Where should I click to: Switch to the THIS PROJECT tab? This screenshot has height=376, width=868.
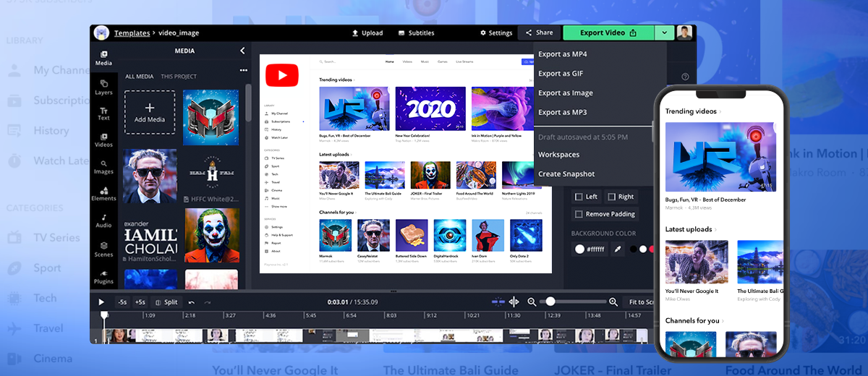coord(179,77)
